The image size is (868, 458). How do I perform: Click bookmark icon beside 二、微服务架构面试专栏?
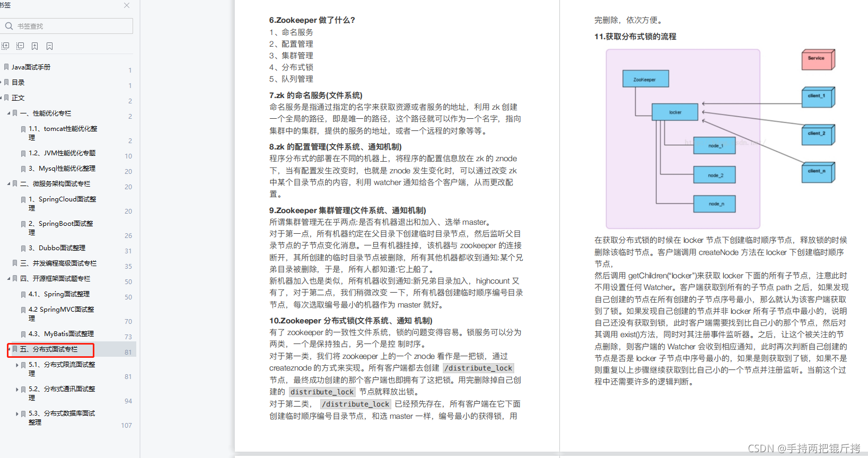coord(15,184)
